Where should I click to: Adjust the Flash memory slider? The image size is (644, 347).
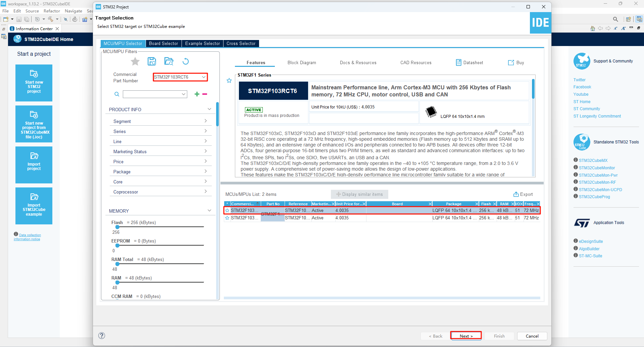(117, 227)
